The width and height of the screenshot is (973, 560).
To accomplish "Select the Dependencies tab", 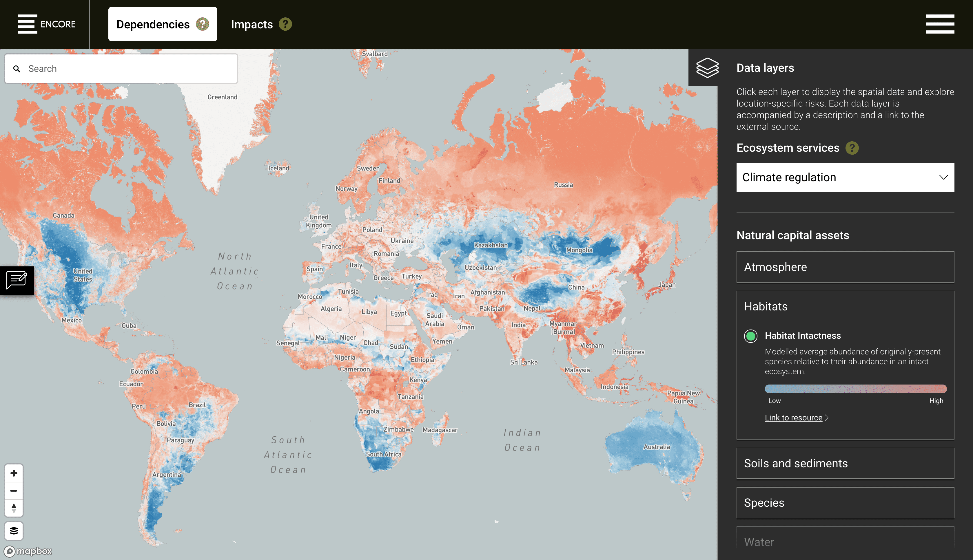I will pos(153,24).
